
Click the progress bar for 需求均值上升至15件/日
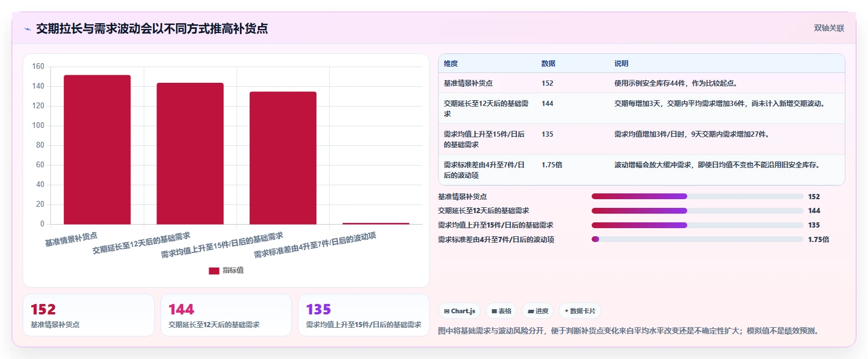697,225
